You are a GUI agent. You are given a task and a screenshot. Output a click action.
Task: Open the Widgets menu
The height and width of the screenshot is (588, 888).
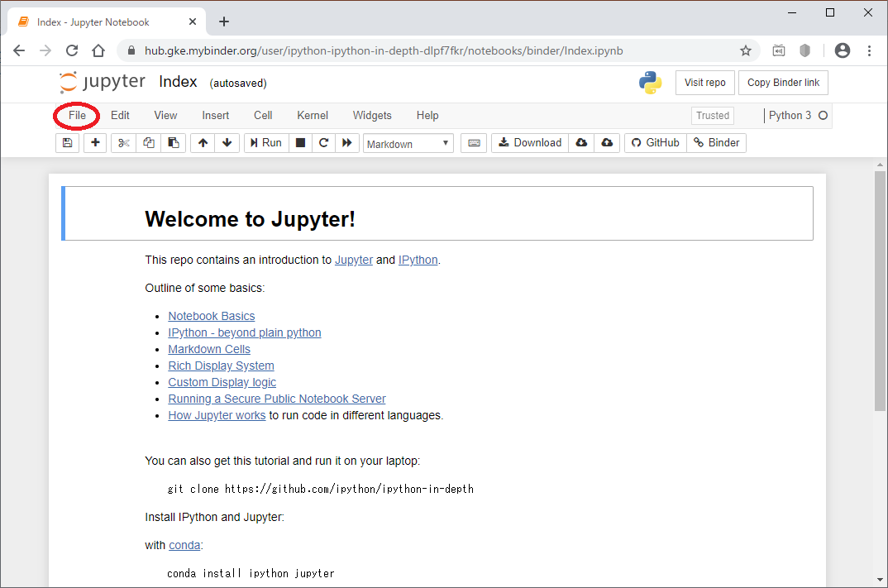pyautogui.click(x=372, y=116)
